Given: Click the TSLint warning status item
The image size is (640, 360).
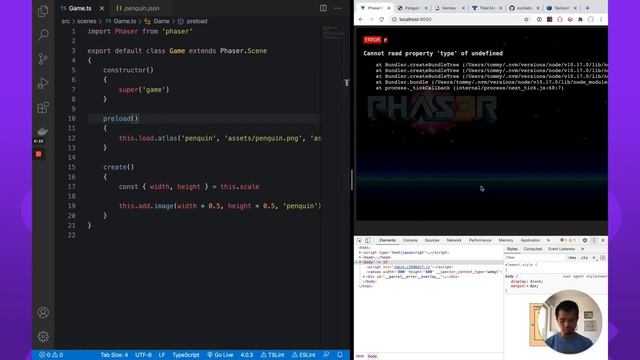Looking at the screenshot, I should [x=272, y=355].
